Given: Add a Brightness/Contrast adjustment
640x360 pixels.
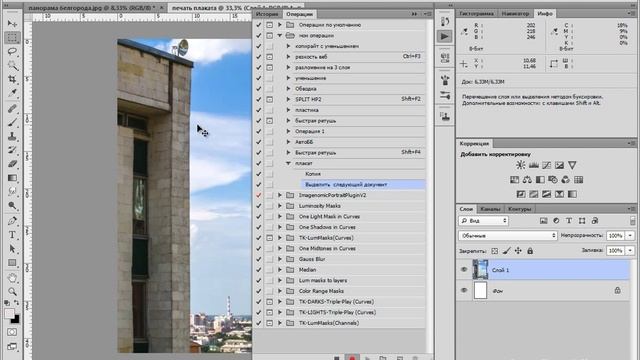Looking at the screenshot, I should pyautogui.click(x=520, y=165).
